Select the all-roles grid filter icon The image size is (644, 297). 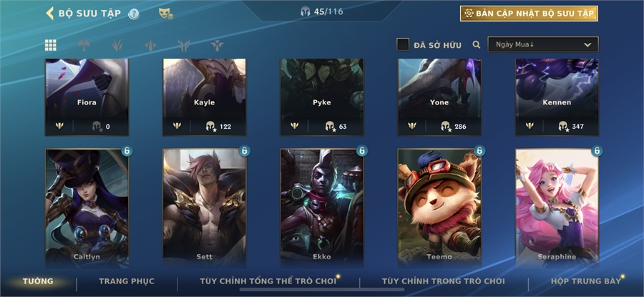click(x=51, y=45)
